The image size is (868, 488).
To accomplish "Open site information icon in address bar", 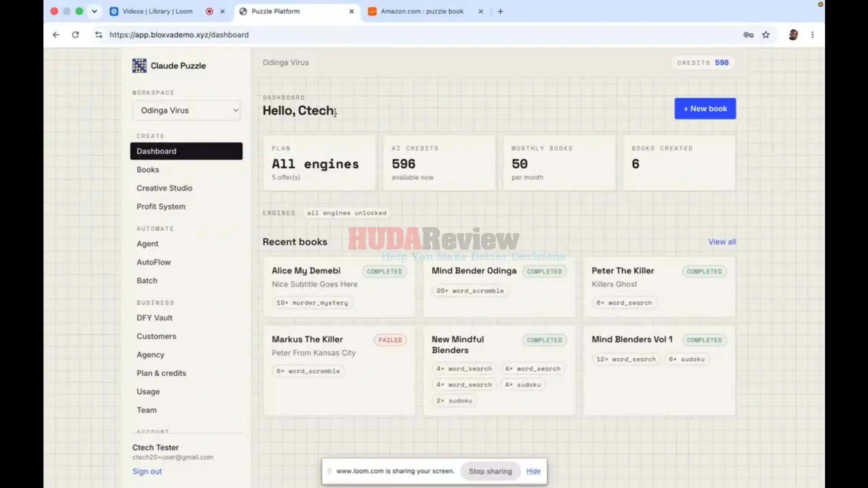I will (99, 35).
